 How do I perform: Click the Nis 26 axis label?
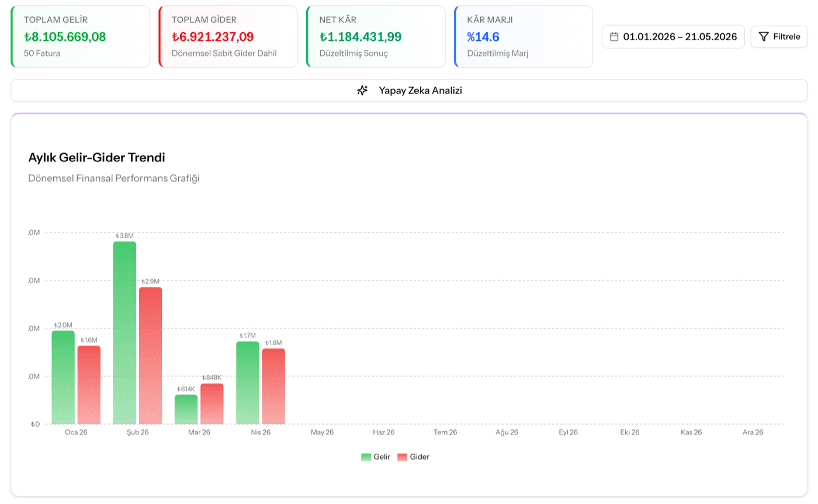point(261,432)
